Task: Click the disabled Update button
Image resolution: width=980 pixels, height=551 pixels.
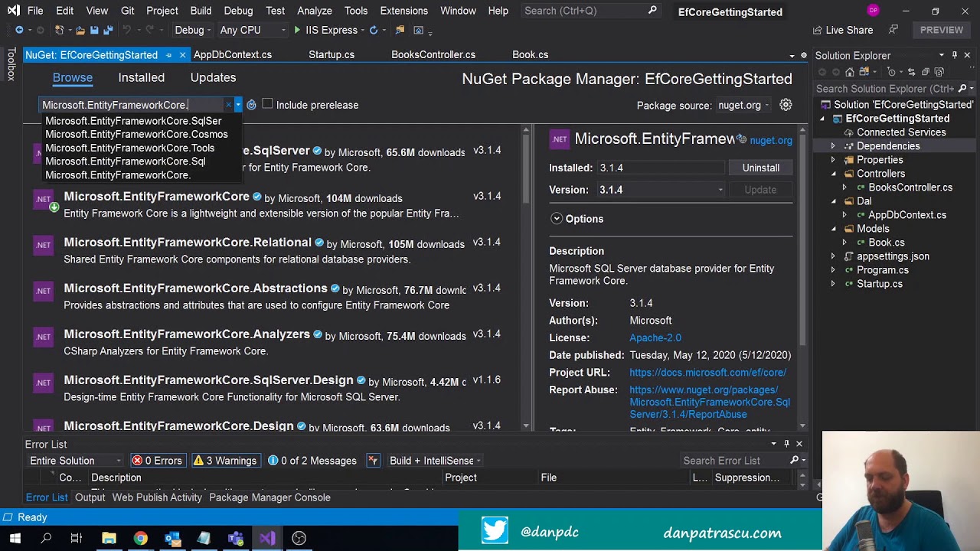Action: [x=760, y=190]
